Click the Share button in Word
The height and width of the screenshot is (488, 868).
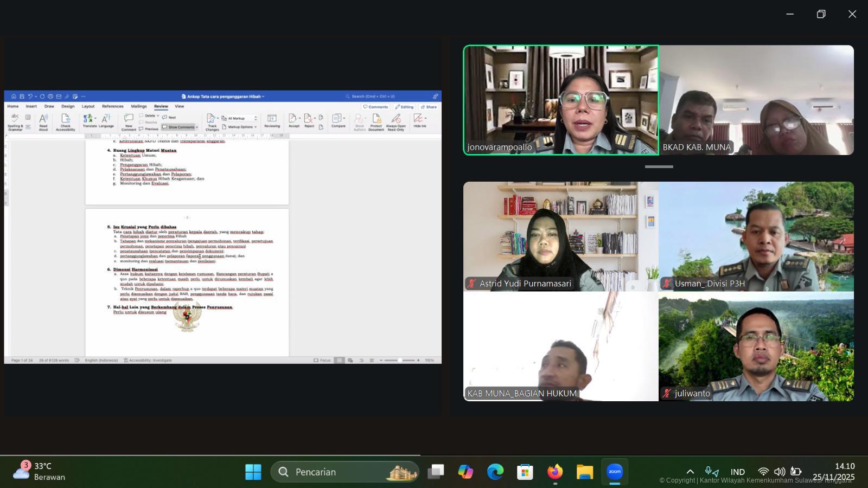(x=429, y=107)
